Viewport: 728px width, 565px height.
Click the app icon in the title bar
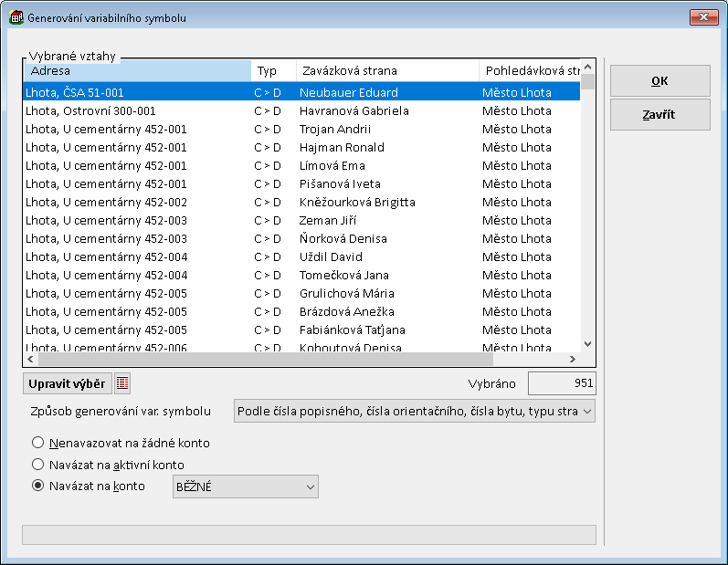click(16, 17)
